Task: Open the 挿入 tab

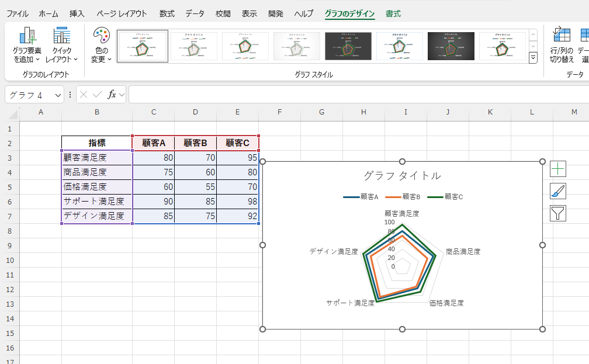Action: click(x=77, y=13)
